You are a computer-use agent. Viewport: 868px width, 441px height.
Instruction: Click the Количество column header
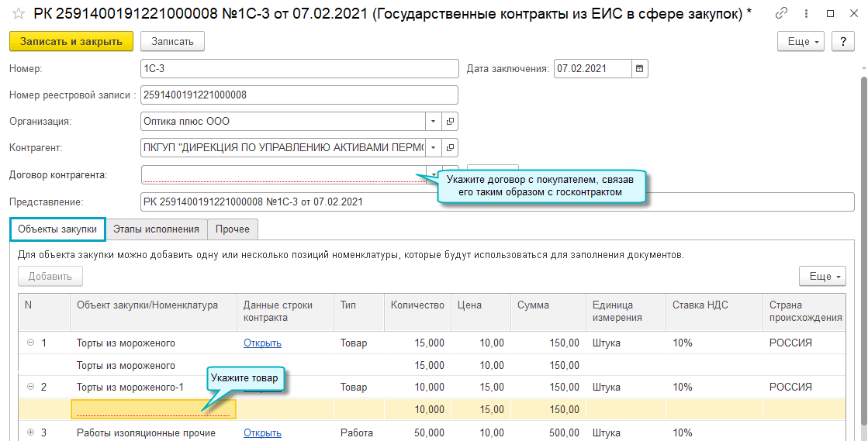pyautogui.click(x=417, y=312)
